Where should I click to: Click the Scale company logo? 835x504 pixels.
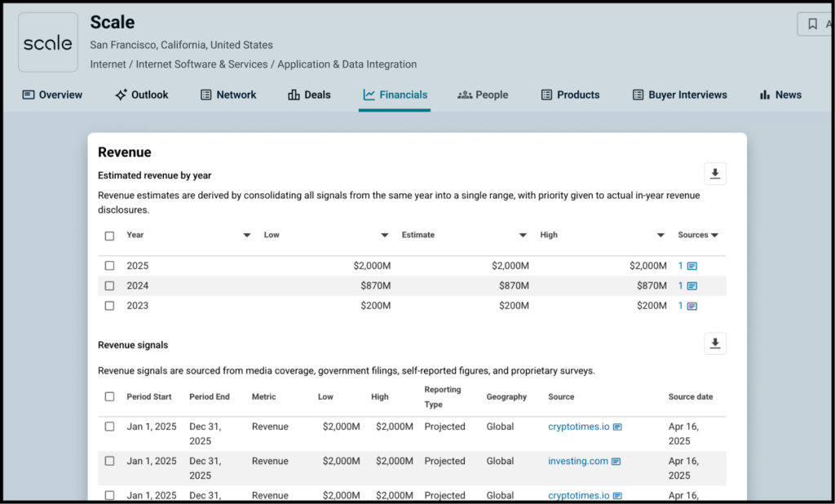(x=48, y=42)
